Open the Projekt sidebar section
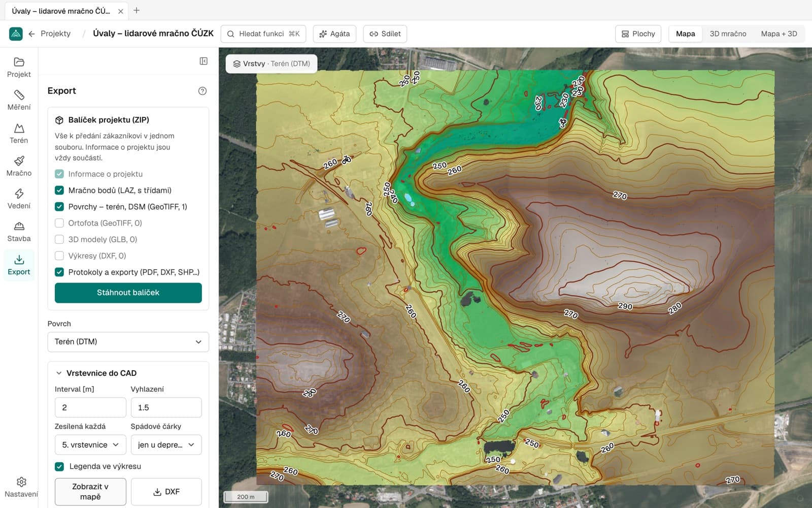 coord(19,68)
